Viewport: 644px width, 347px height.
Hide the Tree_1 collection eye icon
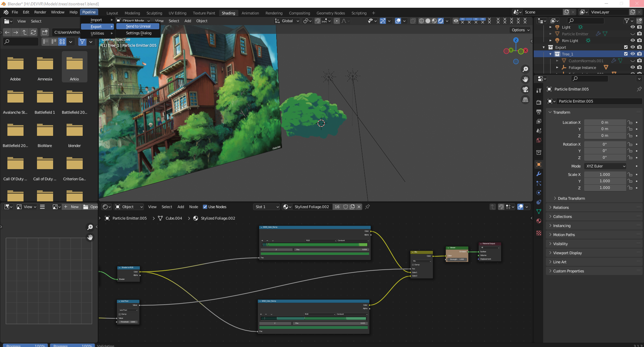click(633, 54)
